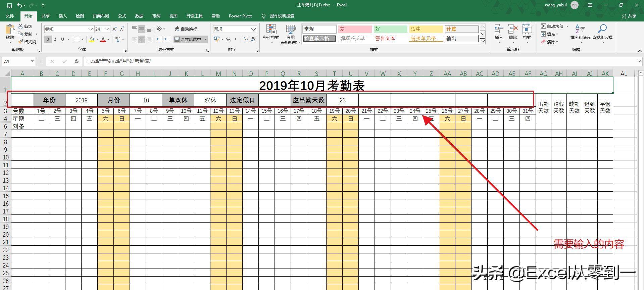Switch to the Data (数据) tab
This screenshot has height=290, width=644.
click(139, 16)
